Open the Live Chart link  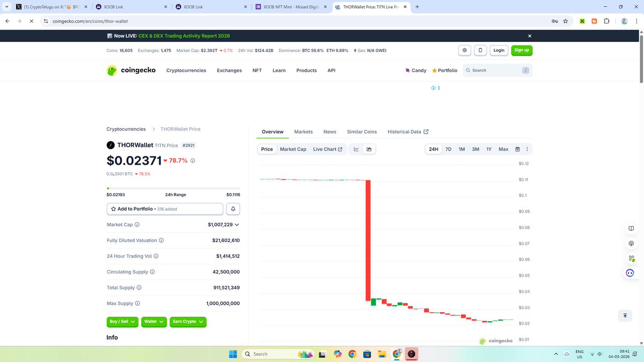tap(327, 149)
